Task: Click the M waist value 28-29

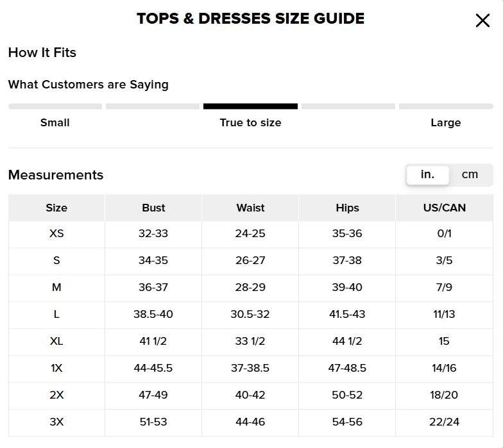Action: pyautogui.click(x=250, y=287)
